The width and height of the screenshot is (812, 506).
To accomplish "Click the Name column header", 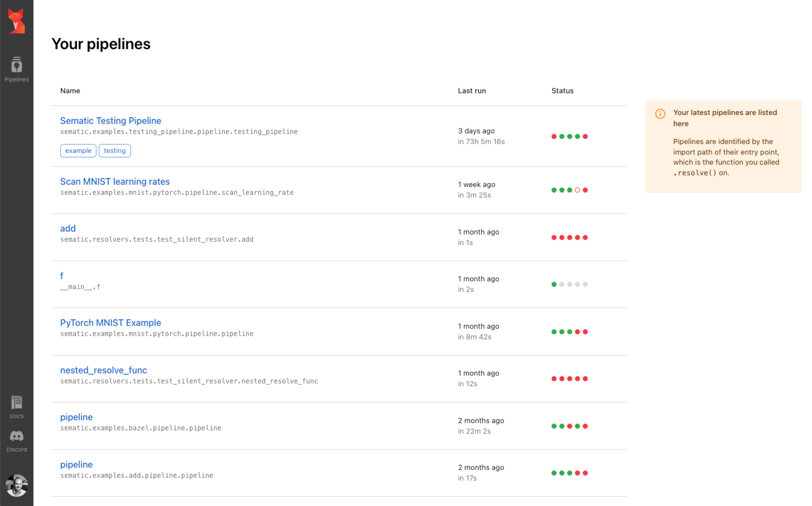I will coord(70,91).
